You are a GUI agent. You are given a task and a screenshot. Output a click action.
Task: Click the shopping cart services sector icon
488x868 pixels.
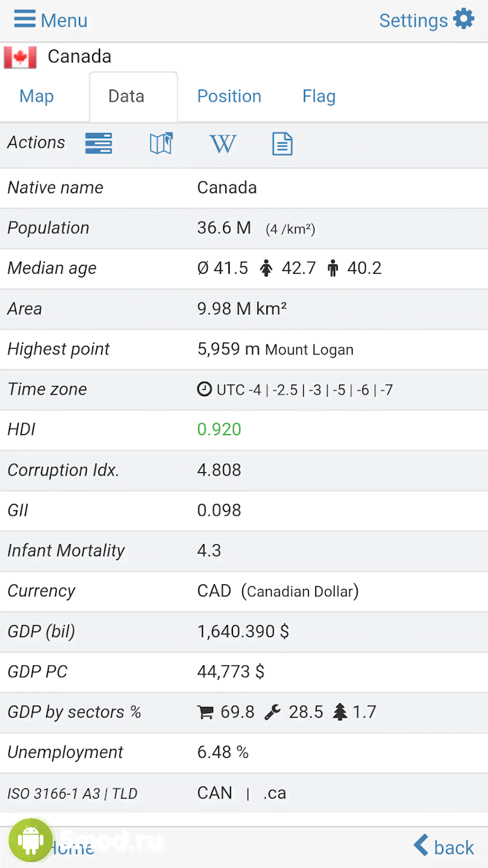206,712
